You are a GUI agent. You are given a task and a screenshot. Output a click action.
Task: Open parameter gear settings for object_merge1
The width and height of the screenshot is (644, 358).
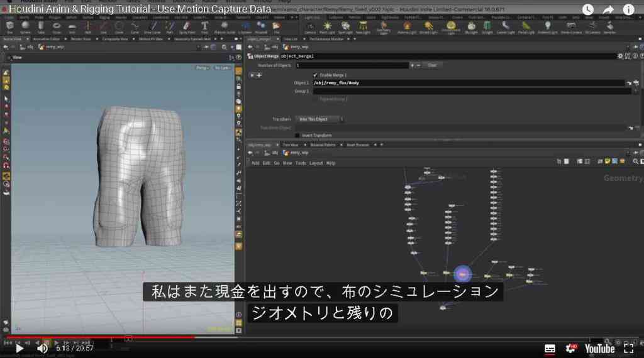click(x=620, y=56)
